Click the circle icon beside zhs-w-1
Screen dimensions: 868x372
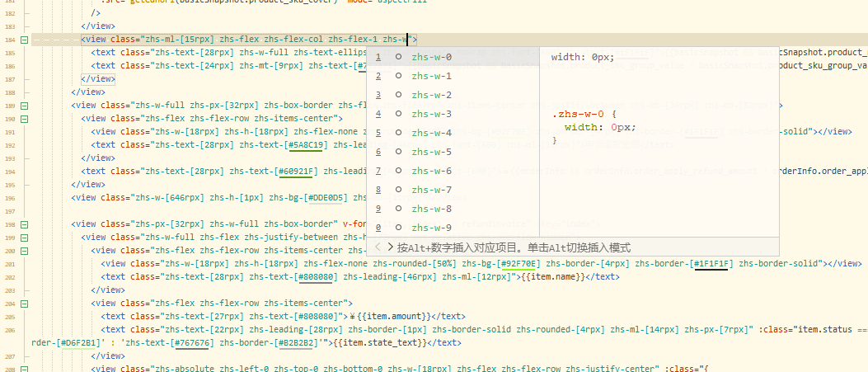(398, 76)
